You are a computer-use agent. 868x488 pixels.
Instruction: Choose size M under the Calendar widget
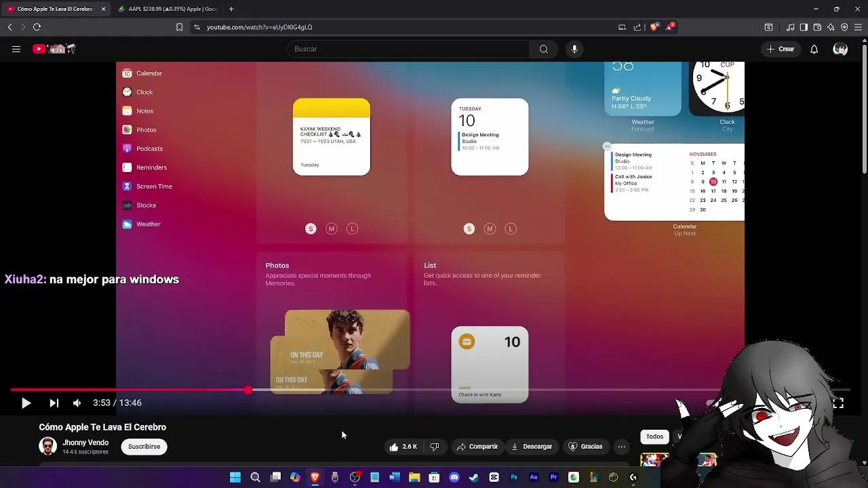[x=490, y=229]
